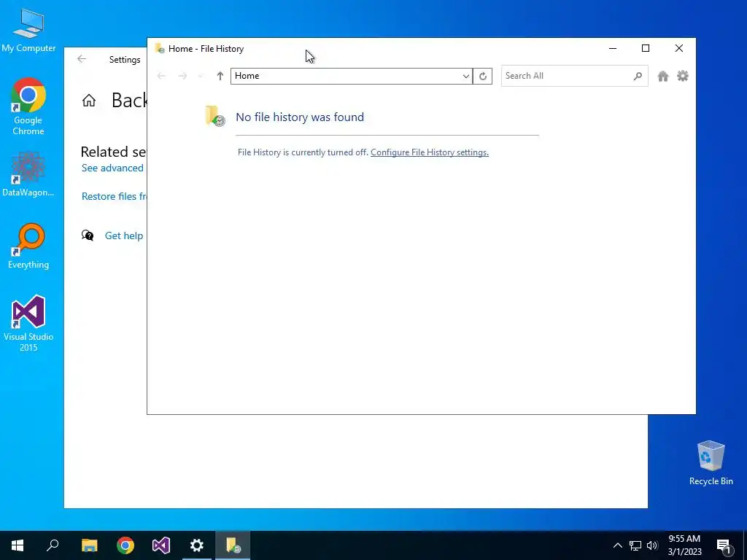Go back in File History
Image resolution: width=747 pixels, height=560 pixels.
point(161,76)
